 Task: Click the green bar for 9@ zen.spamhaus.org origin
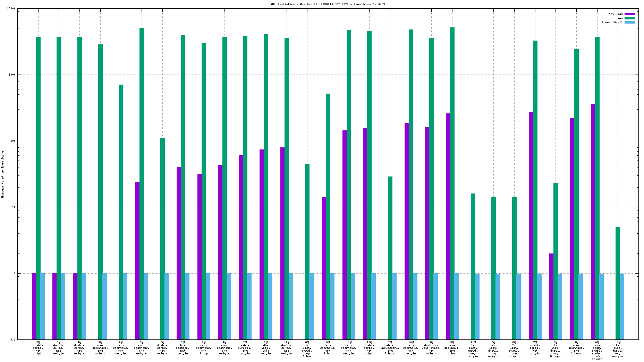[x=121, y=212]
